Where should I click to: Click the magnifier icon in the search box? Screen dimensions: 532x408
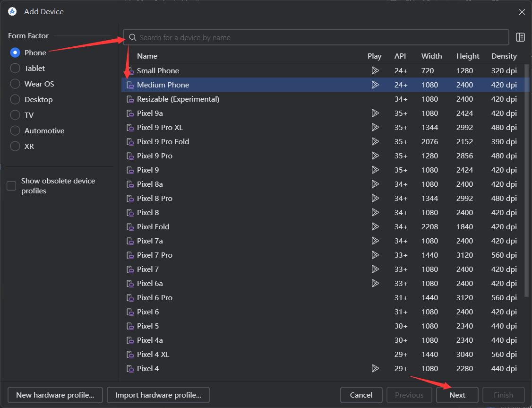point(133,37)
